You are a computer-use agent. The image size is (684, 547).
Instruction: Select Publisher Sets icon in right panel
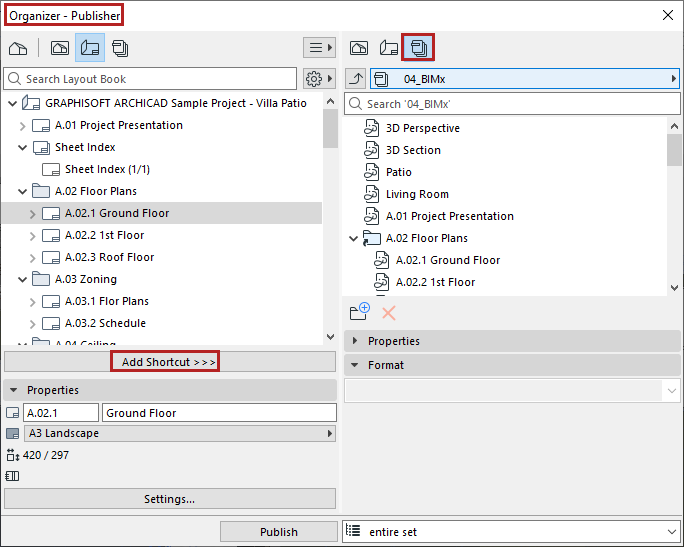point(418,48)
